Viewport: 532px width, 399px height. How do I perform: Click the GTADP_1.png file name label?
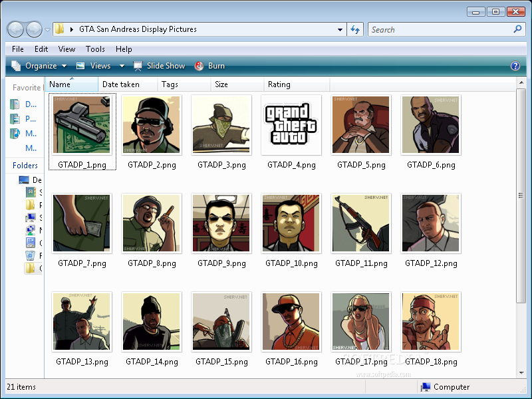[x=82, y=165]
